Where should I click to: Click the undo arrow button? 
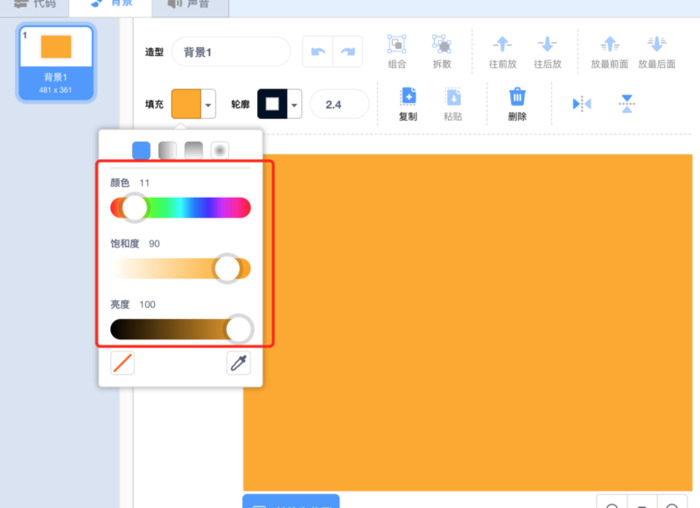(317, 52)
